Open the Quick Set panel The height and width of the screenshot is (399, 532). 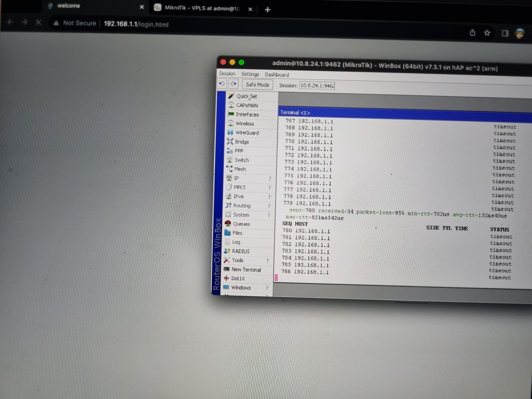tap(247, 96)
